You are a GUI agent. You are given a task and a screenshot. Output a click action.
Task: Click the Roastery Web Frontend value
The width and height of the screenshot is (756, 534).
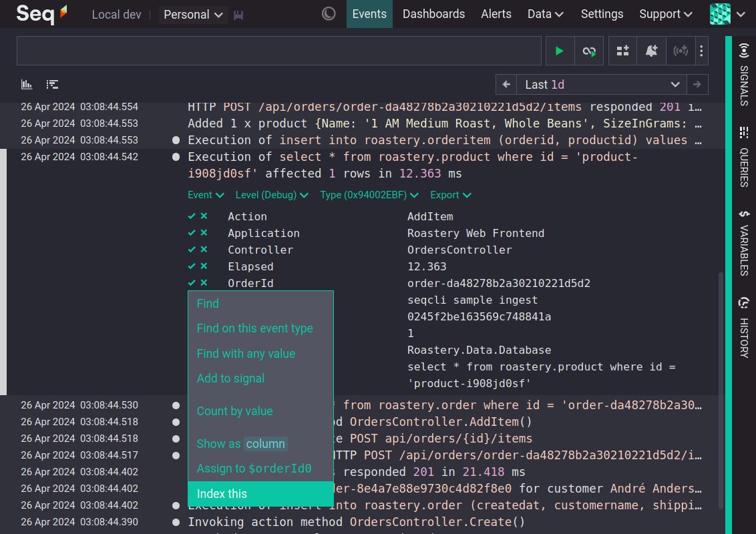point(476,233)
